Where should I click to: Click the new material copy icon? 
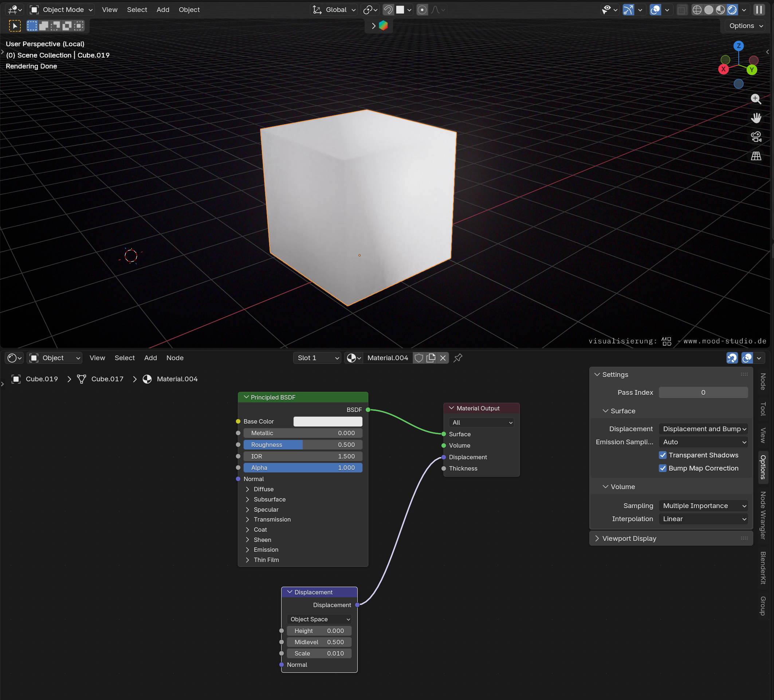431,358
